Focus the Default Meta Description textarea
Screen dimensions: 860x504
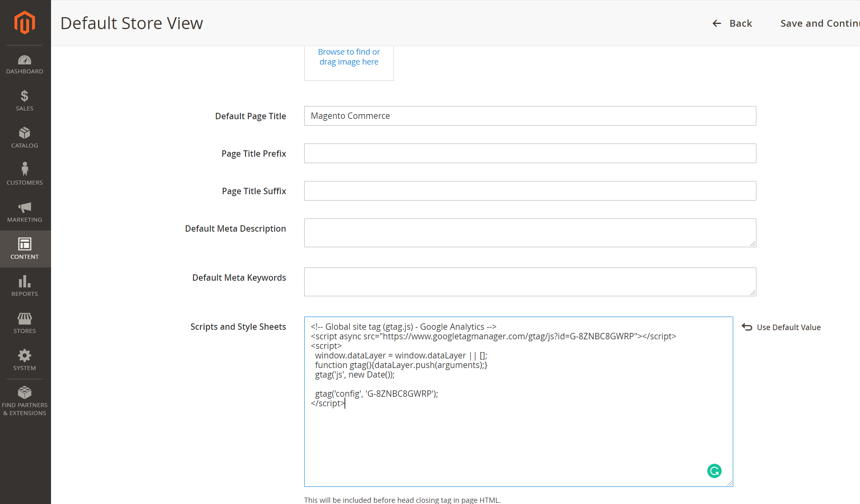click(530, 233)
